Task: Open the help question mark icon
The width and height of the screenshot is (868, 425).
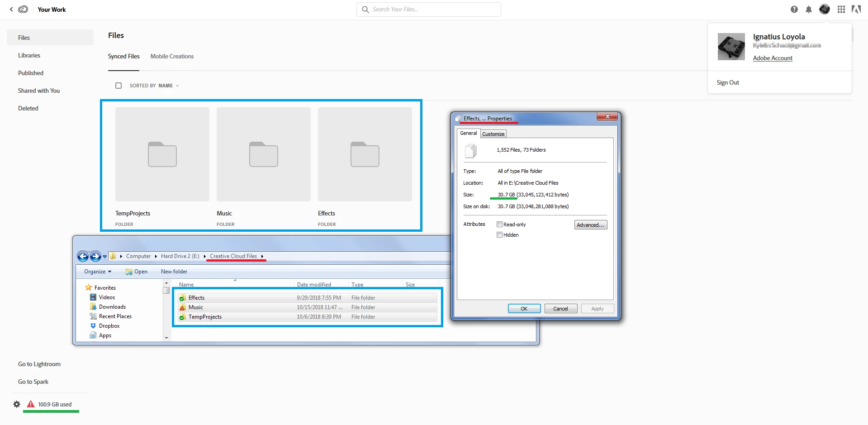Action: point(794,9)
